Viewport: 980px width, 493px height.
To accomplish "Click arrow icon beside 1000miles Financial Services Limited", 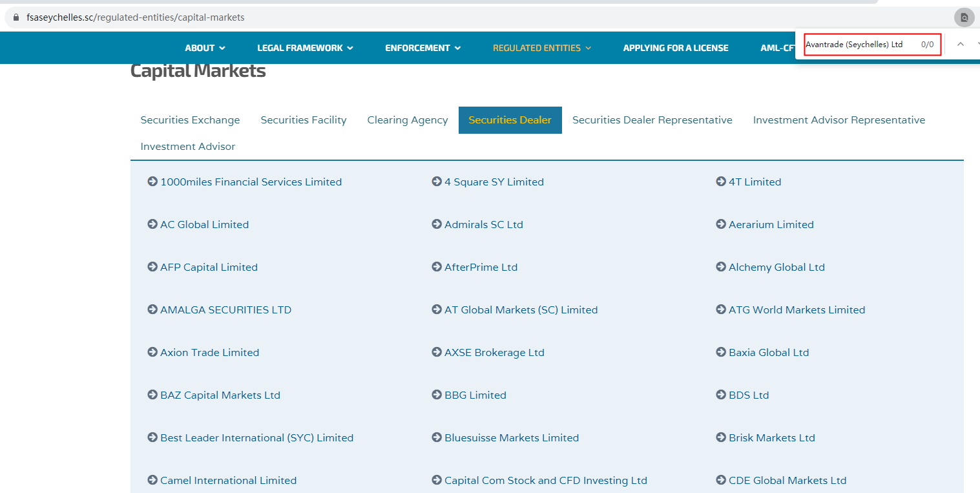I will click(x=152, y=182).
